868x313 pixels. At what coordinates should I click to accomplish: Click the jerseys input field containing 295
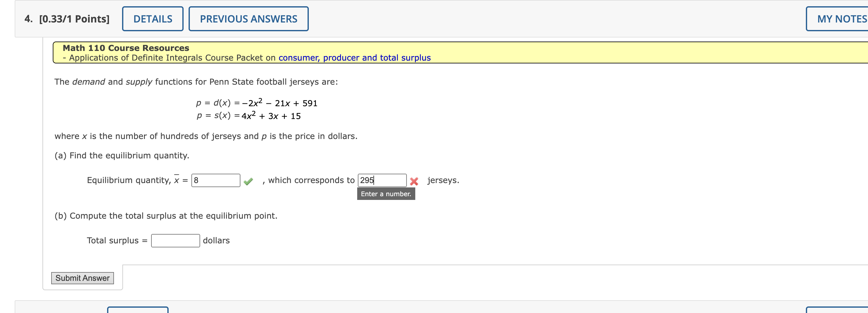click(382, 181)
